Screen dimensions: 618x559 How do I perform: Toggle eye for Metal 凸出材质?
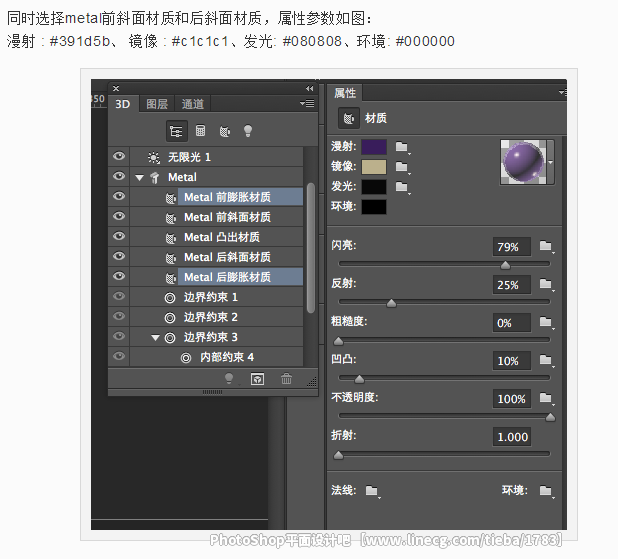tap(119, 236)
